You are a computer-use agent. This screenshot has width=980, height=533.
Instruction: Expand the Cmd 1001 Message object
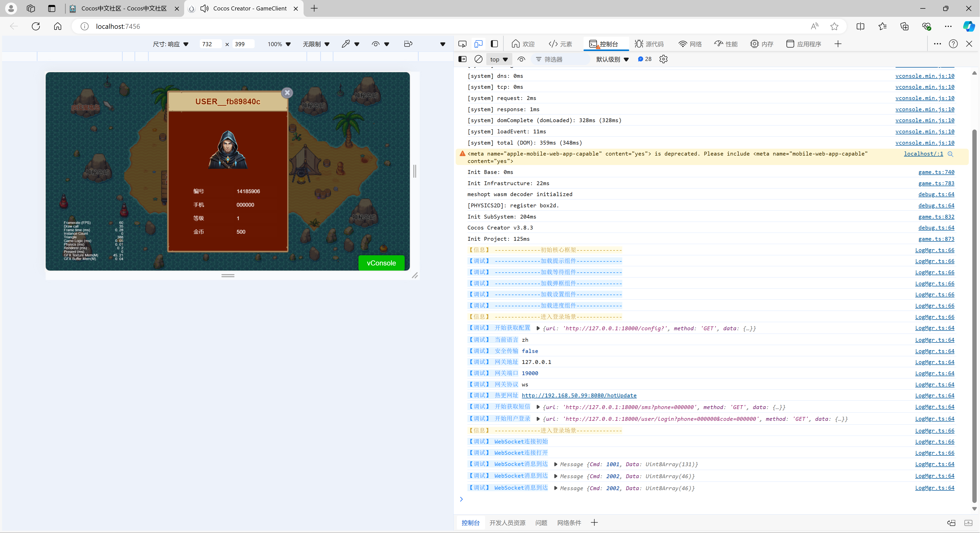click(x=555, y=464)
